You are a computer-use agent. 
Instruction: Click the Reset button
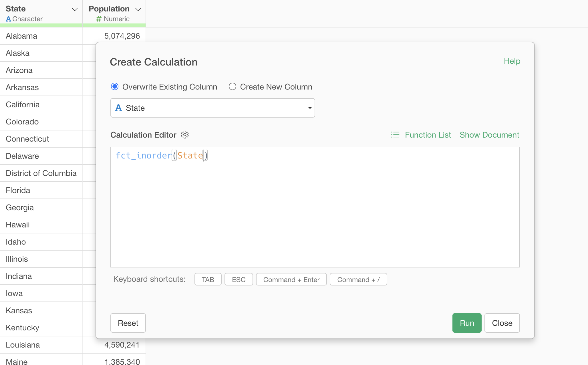[128, 323]
